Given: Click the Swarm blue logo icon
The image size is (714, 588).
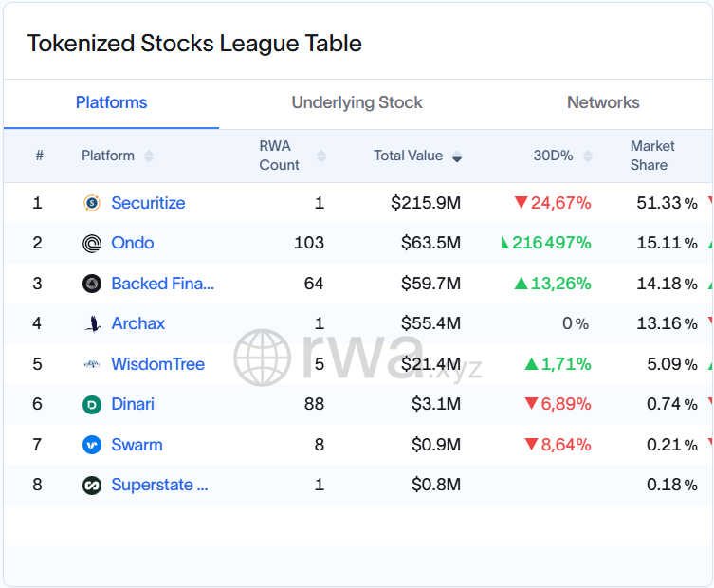Looking at the screenshot, I should tap(92, 445).
